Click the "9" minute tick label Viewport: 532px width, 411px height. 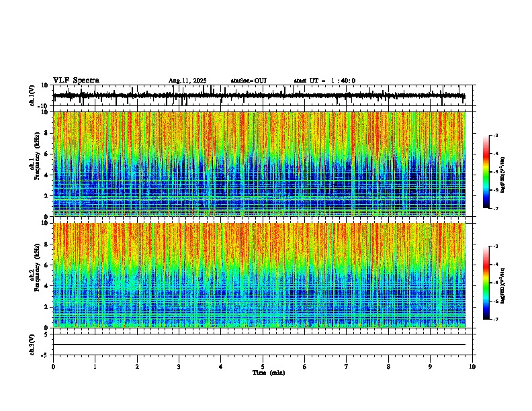(x=430, y=367)
